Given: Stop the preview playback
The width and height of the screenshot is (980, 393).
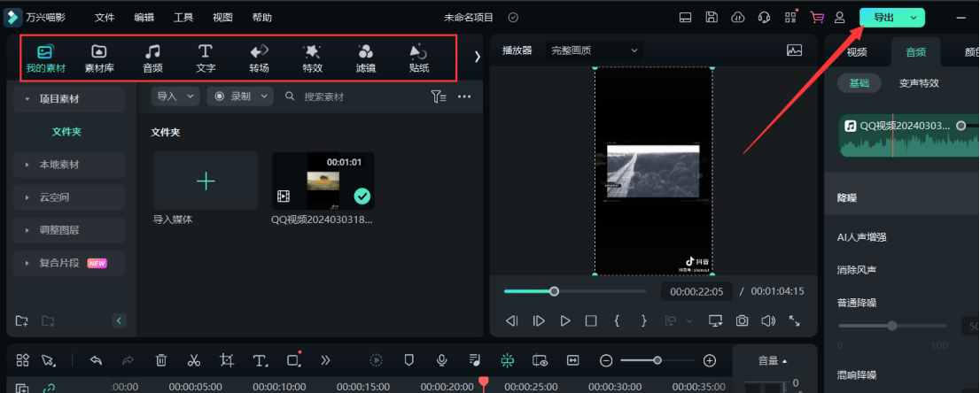Looking at the screenshot, I should point(591,321).
